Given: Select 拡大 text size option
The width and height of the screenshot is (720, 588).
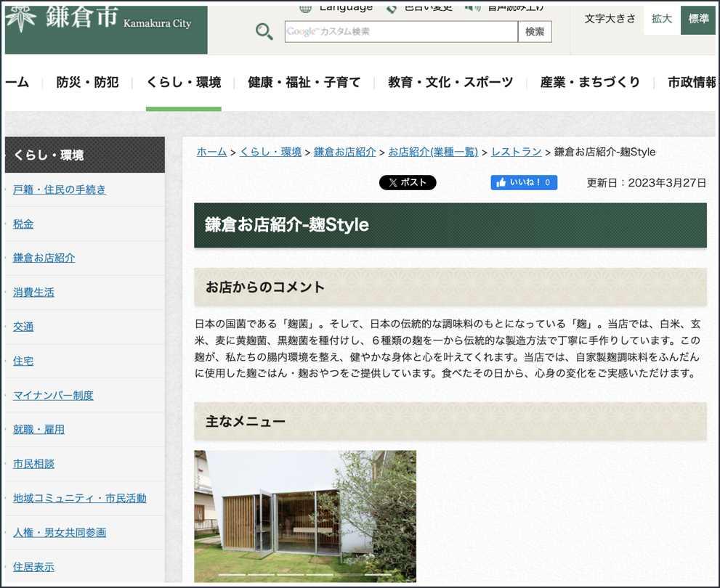Looking at the screenshot, I should point(662,19).
